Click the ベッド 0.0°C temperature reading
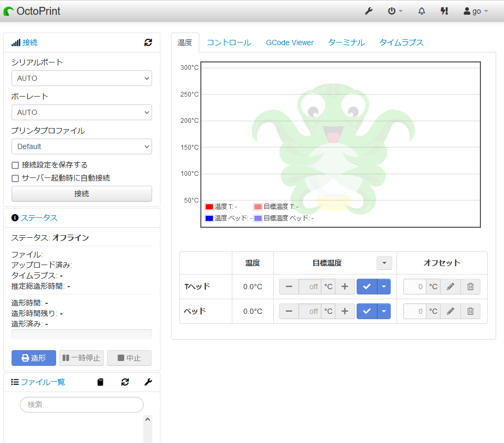The height and width of the screenshot is (443, 504). click(253, 311)
